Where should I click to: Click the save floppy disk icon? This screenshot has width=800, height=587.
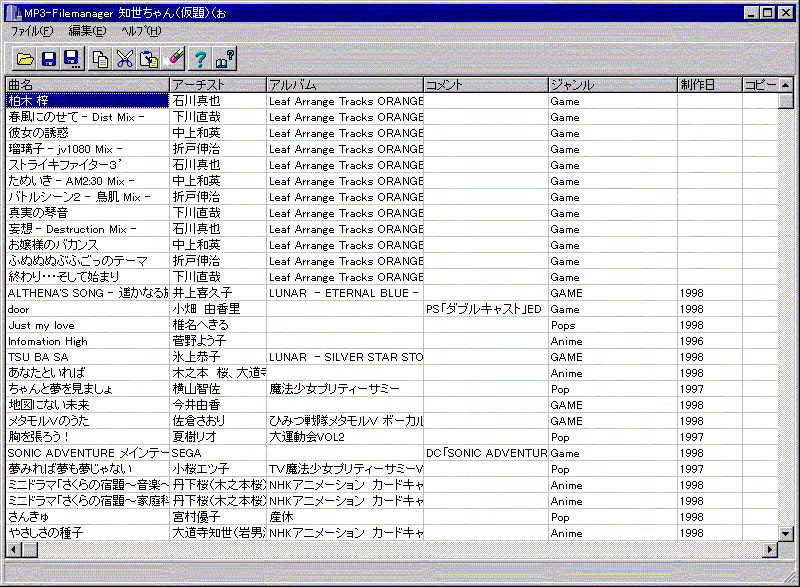pyautogui.click(x=48, y=59)
